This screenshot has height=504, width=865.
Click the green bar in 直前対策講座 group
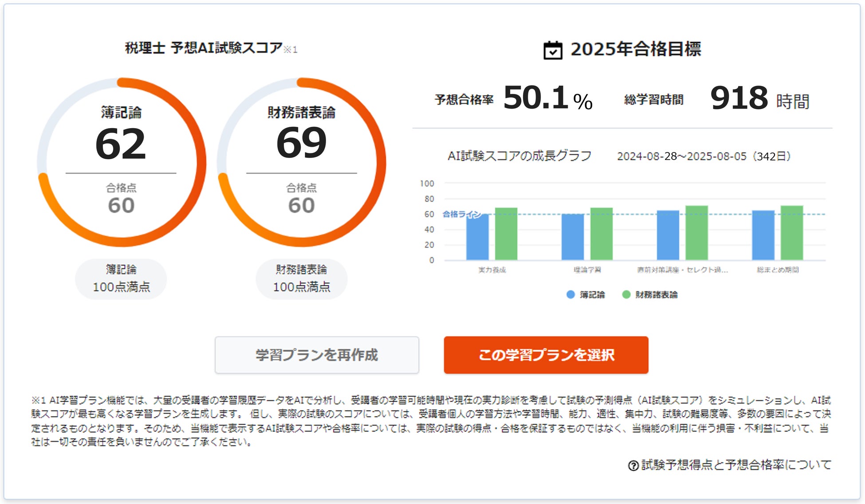click(696, 233)
